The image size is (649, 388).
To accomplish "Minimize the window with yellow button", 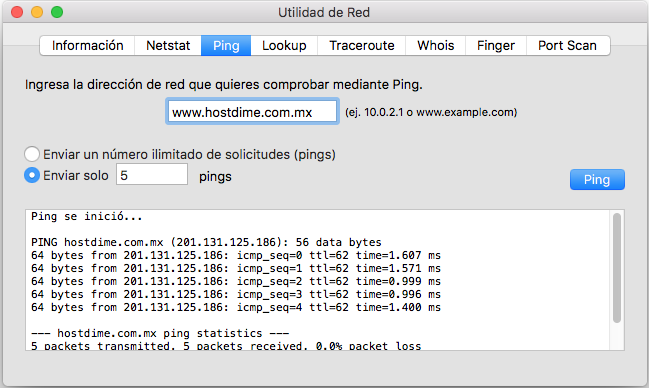I will [x=37, y=12].
